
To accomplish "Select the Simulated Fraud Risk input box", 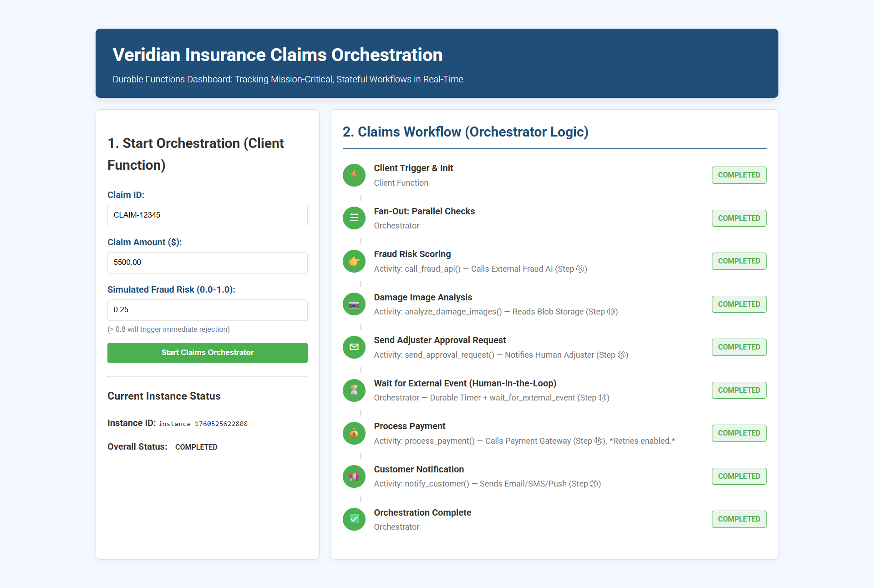I will [207, 310].
